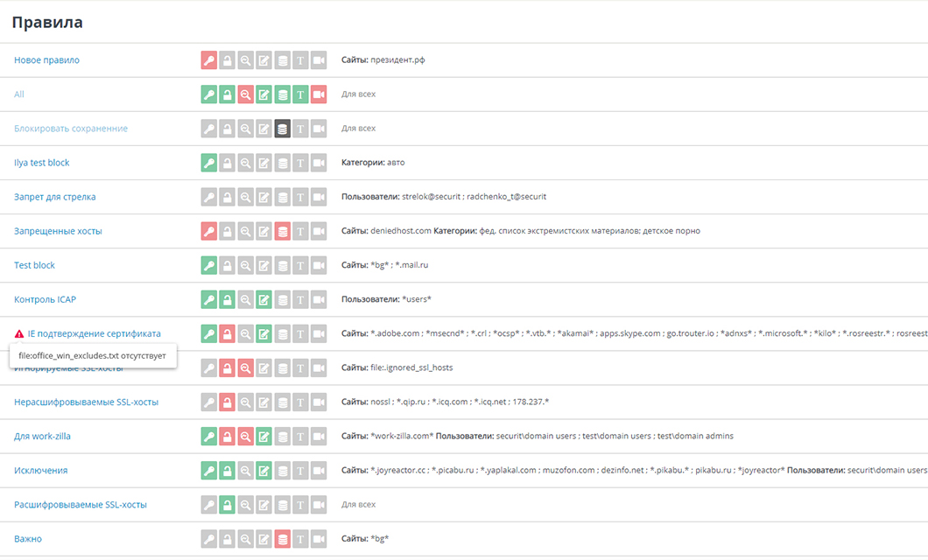Image resolution: width=928 pixels, height=560 pixels.
Task: Click the text Сайты: file:.ignored_ssl_hosts
Action: [397, 367]
